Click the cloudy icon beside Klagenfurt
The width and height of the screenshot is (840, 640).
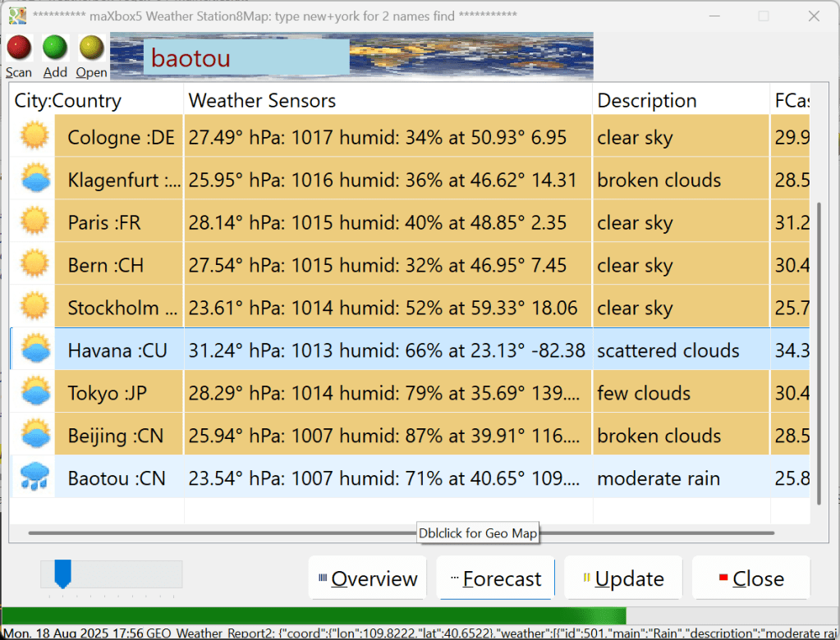tap(34, 179)
